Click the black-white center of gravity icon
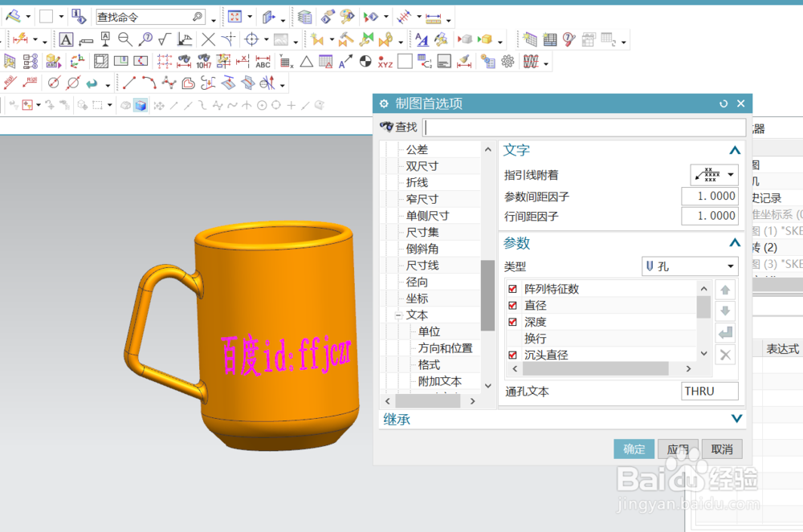The height and width of the screenshot is (532, 803). coord(365,62)
